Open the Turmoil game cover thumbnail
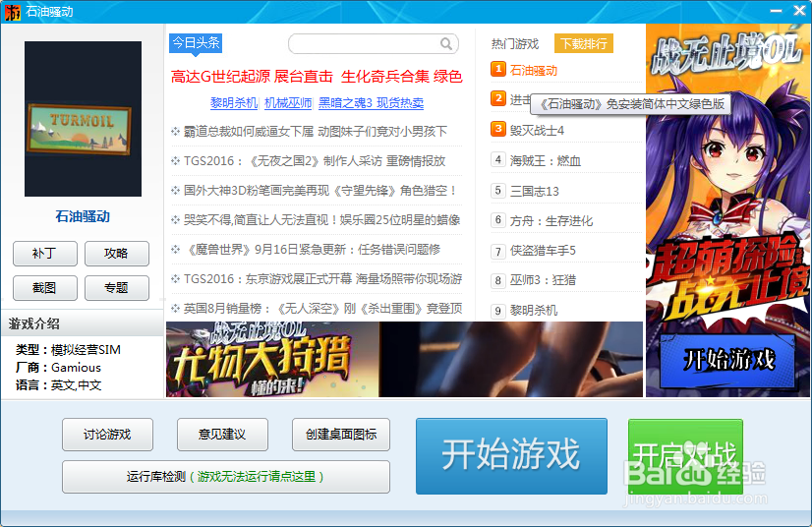The height and width of the screenshot is (527, 812). point(83,119)
